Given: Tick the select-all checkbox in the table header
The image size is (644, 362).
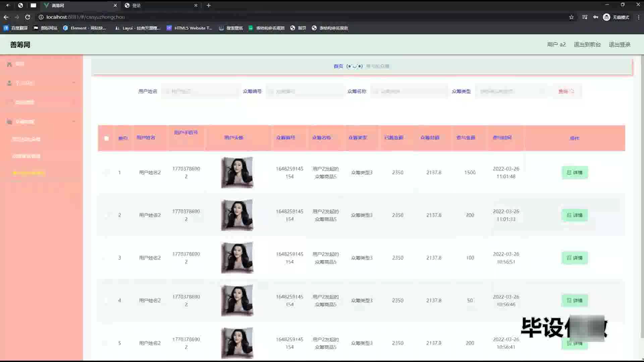Looking at the screenshot, I should 107,138.
